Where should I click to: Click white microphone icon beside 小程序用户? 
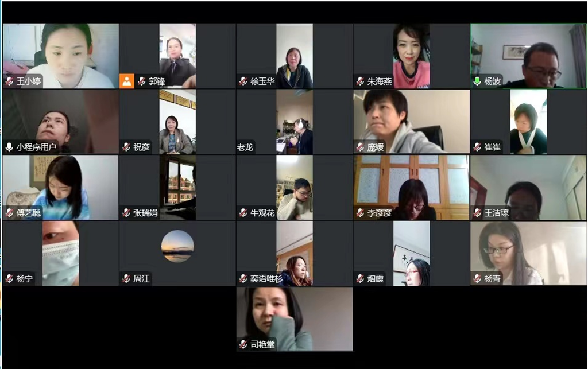coord(9,147)
